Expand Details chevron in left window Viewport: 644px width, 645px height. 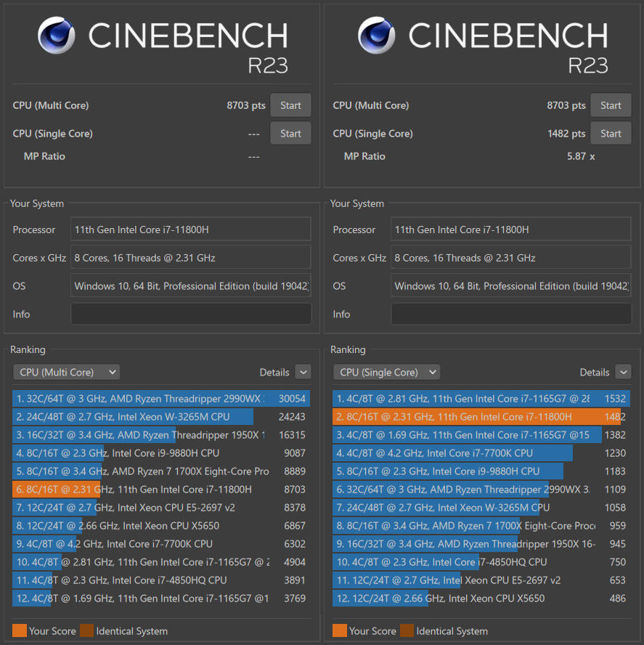point(303,372)
